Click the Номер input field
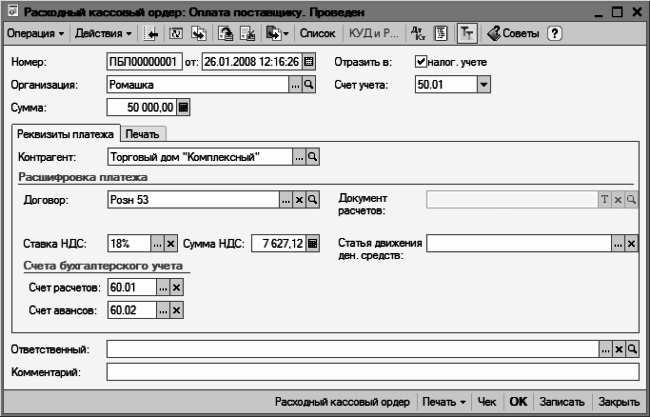The image size is (650, 417). (144, 62)
